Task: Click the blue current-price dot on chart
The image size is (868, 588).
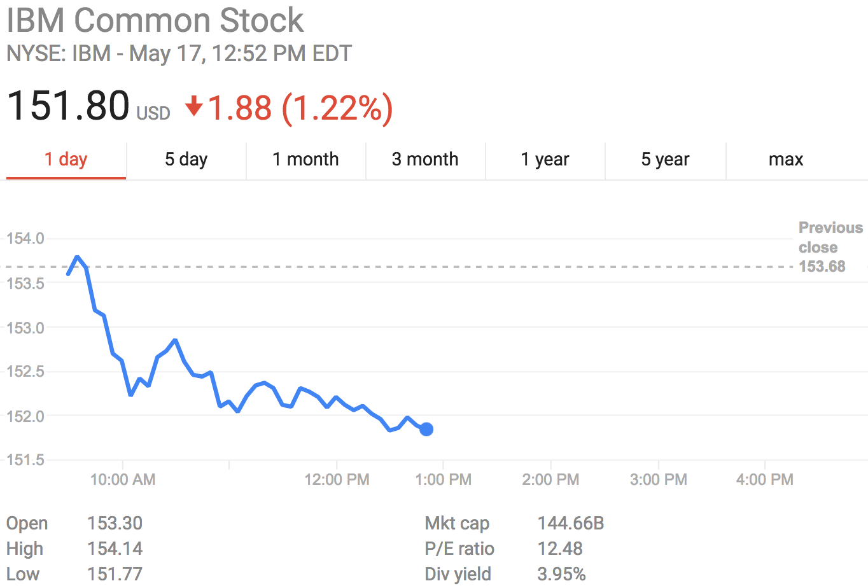Action: [426, 430]
